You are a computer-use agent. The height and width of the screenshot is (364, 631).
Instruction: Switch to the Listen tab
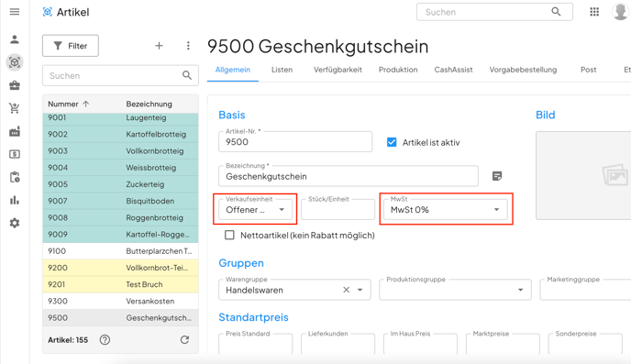pos(282,70)
